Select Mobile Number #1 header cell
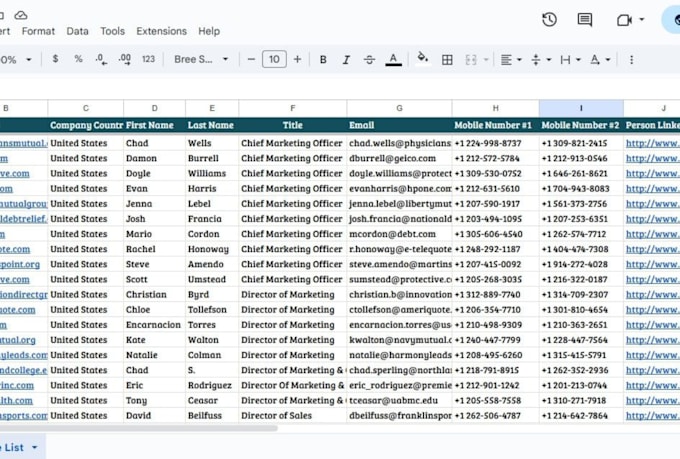 pyautogui.click(x=496, y=125)
